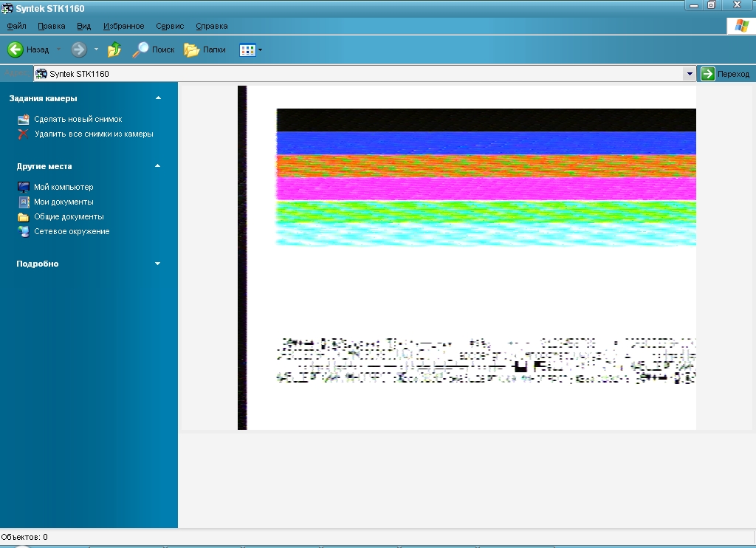
Task: Open the address bar dropdown arrow
Action: click(x=690, y=74)
